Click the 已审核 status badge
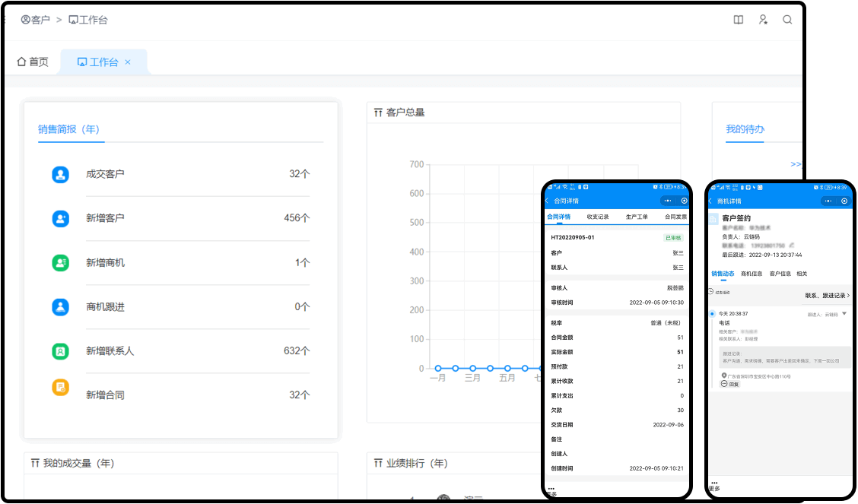 pyautogui.click(x=673, y=238)
